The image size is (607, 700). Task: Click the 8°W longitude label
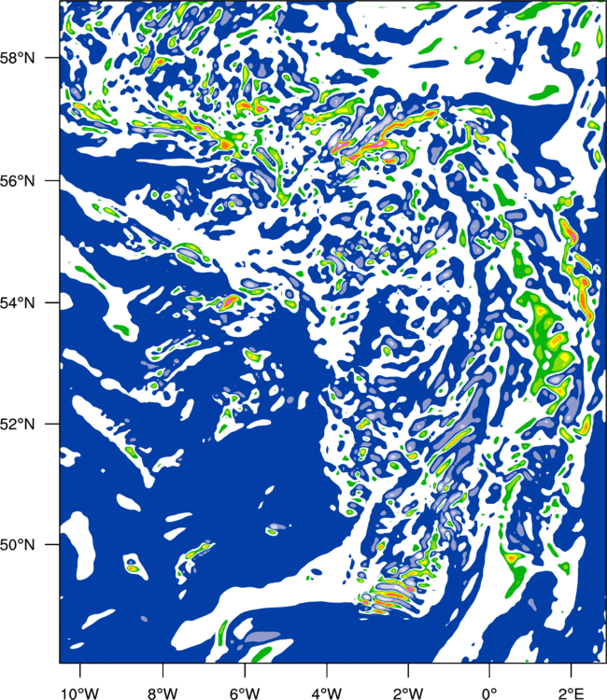[x=162, y=693]
